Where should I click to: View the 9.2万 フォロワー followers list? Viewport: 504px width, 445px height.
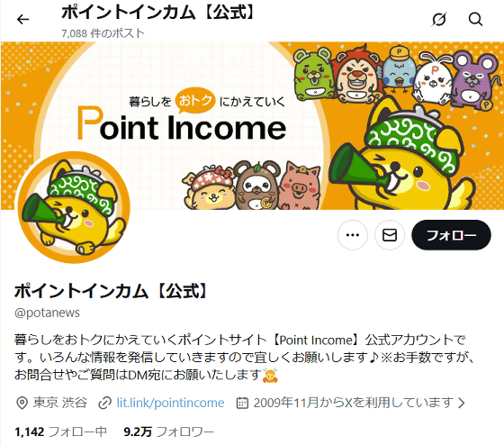click(x=169, y=431)
